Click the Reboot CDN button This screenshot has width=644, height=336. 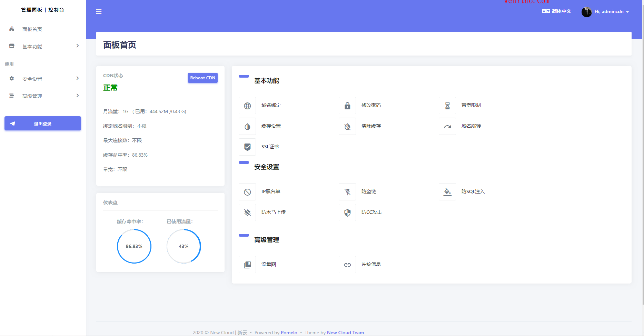203,78
